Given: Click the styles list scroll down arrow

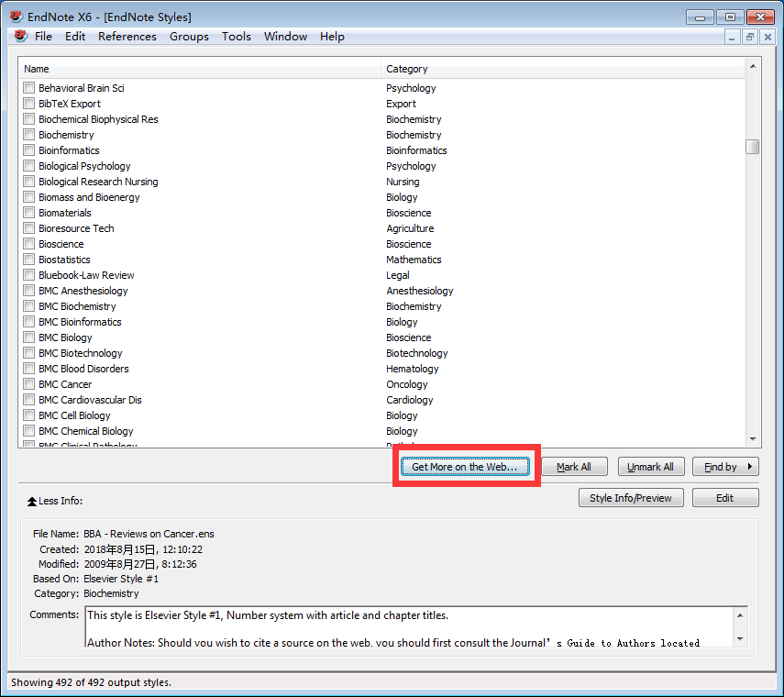Looking at the screenshot, I should pos(753,439).
